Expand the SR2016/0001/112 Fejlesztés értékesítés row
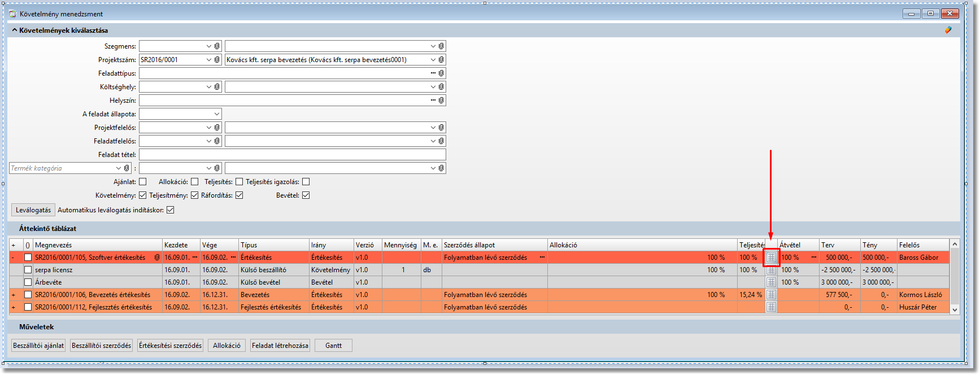Screen dimensions: 980x375 click(14, 307)
